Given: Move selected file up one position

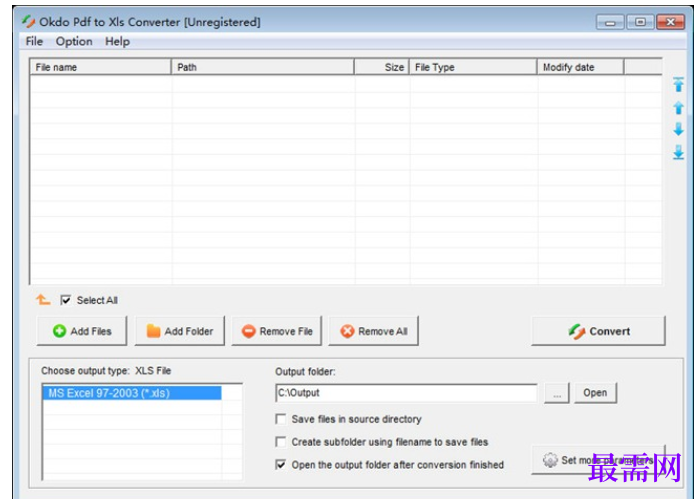Looking at the screenshot, I should point(678,108).
